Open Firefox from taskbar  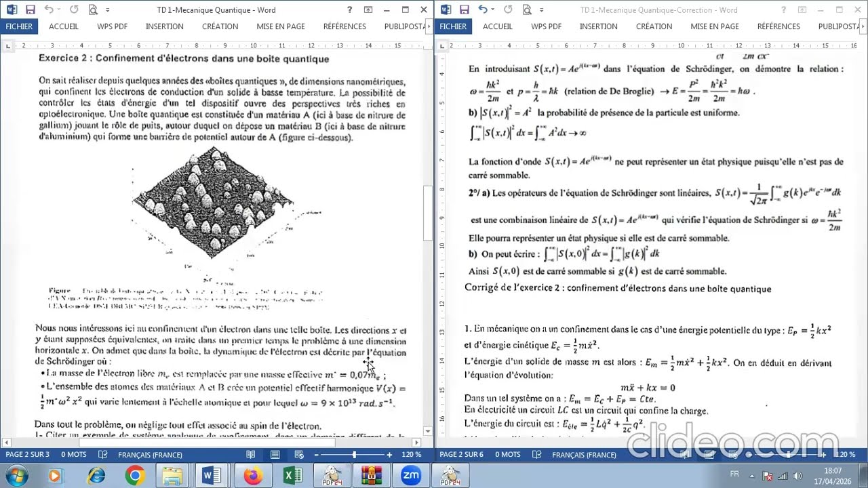click(252, 476)
